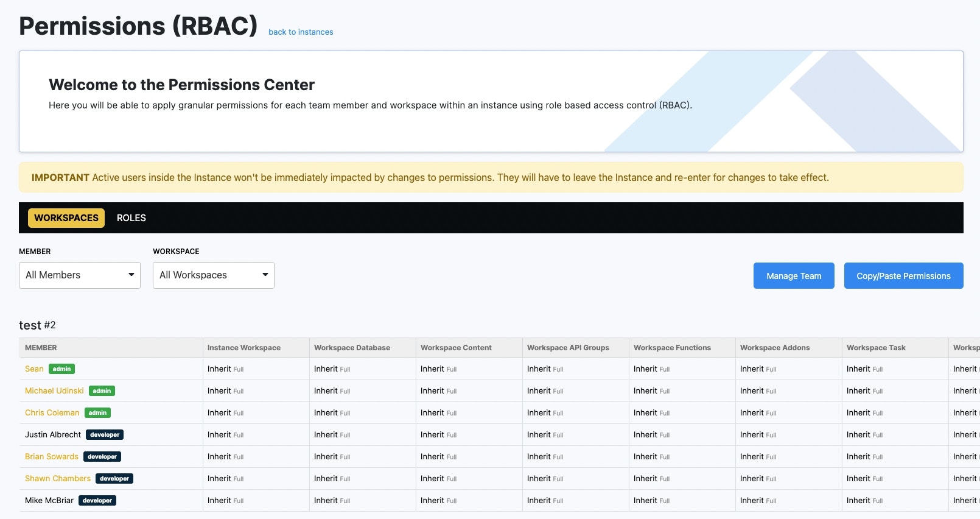
Task: Edit Chris Coleman's Workspace API Groups permission
Action: (x=545, y=413)
